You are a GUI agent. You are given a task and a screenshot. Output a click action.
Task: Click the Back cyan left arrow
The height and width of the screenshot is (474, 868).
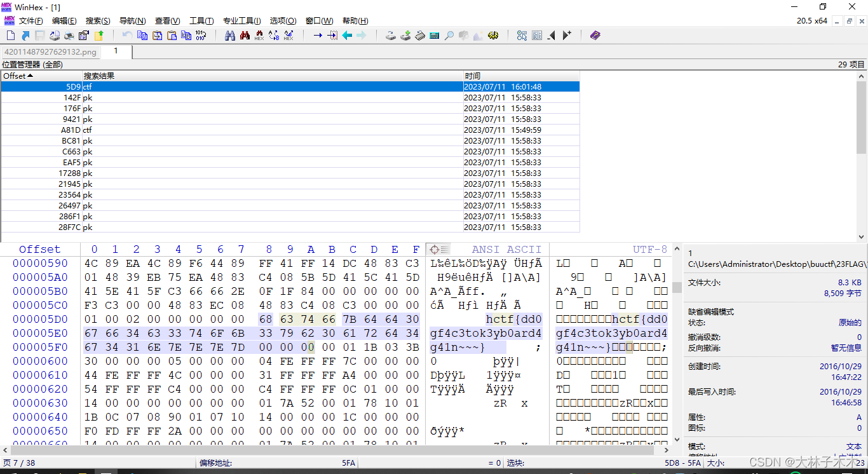347,36
